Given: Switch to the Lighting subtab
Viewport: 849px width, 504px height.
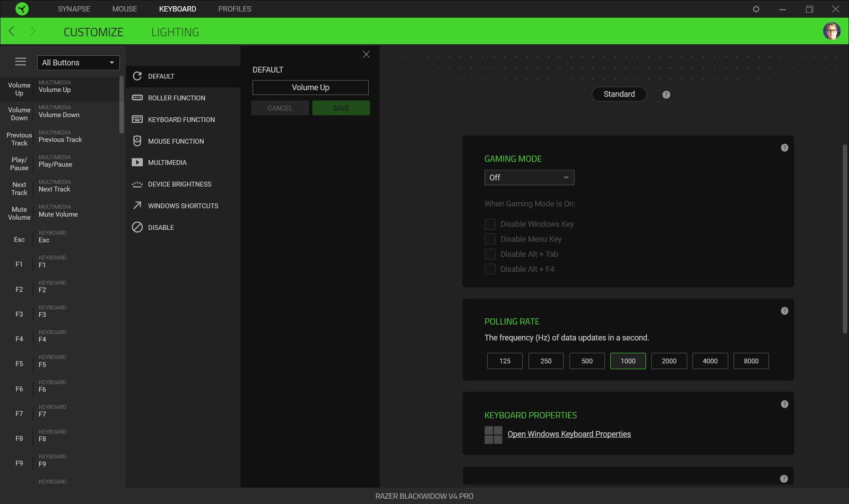Looking at the screenshot, I should coord(175,32).
